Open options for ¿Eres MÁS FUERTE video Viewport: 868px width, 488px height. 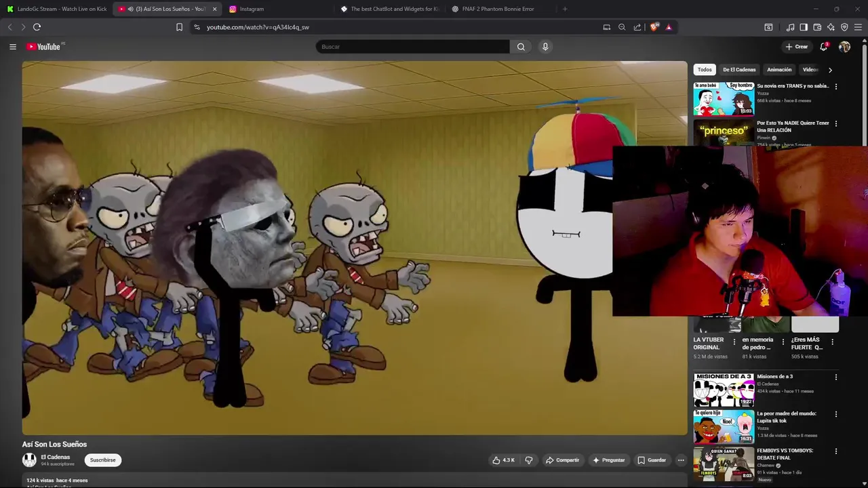pyautogui.click(x=832, y=342)
